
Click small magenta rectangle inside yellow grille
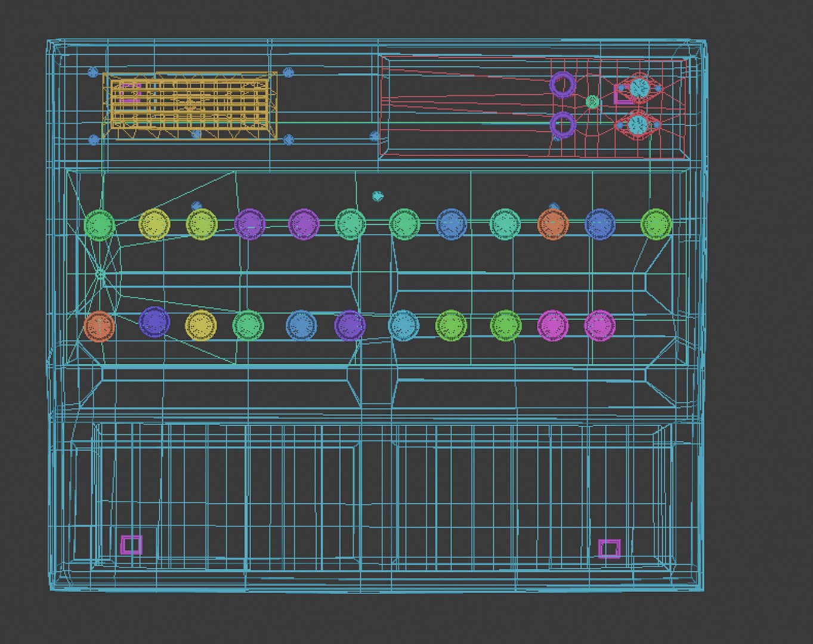click(x=131, y=93)
